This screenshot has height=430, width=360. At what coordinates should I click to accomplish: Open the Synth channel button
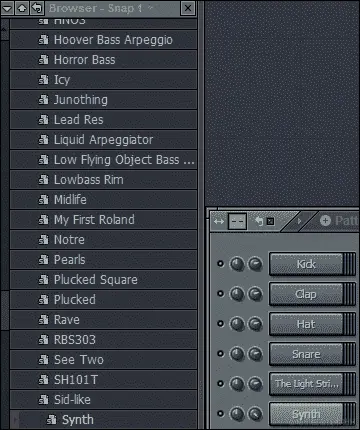click(x=306, y=414)
